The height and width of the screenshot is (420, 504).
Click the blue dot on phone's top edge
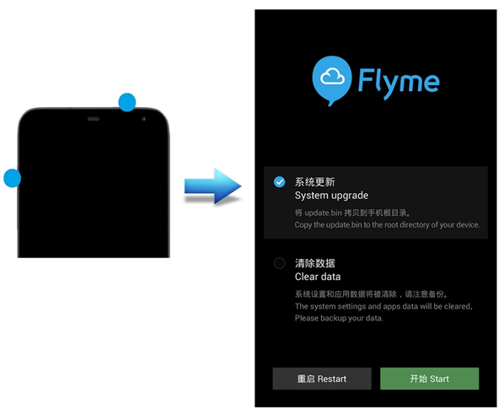click(127, 102)
